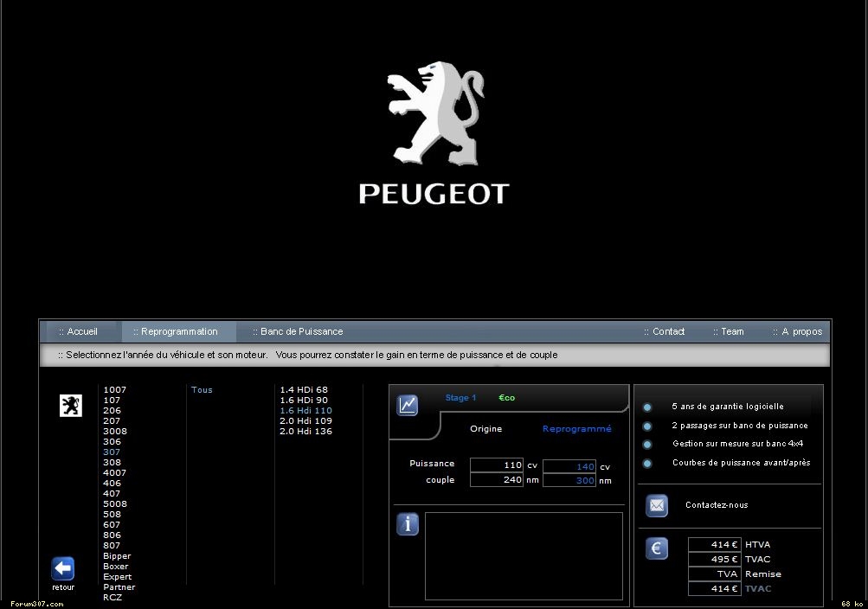This screenshot has height=609, width=868.
Task: Click the Tous year filter
Action: pos(202,390)
